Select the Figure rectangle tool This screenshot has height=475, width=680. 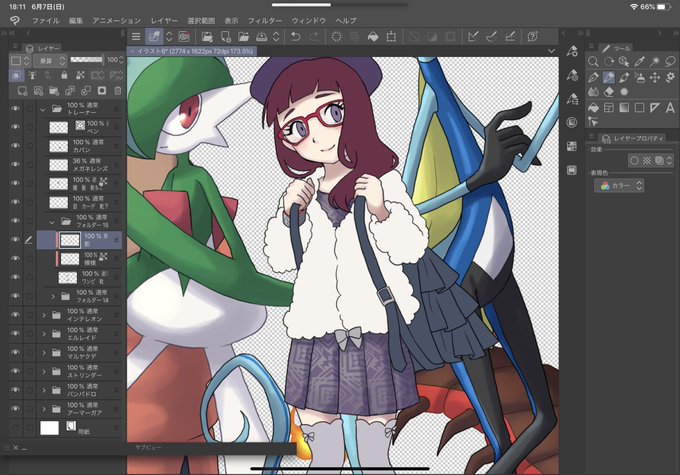click(639, 108)
